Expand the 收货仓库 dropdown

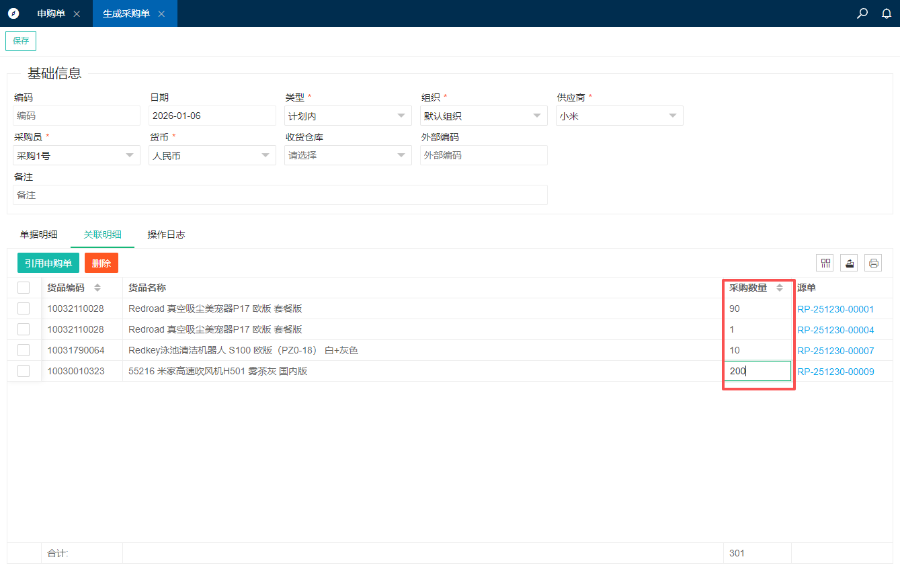(x=347, y=155)
